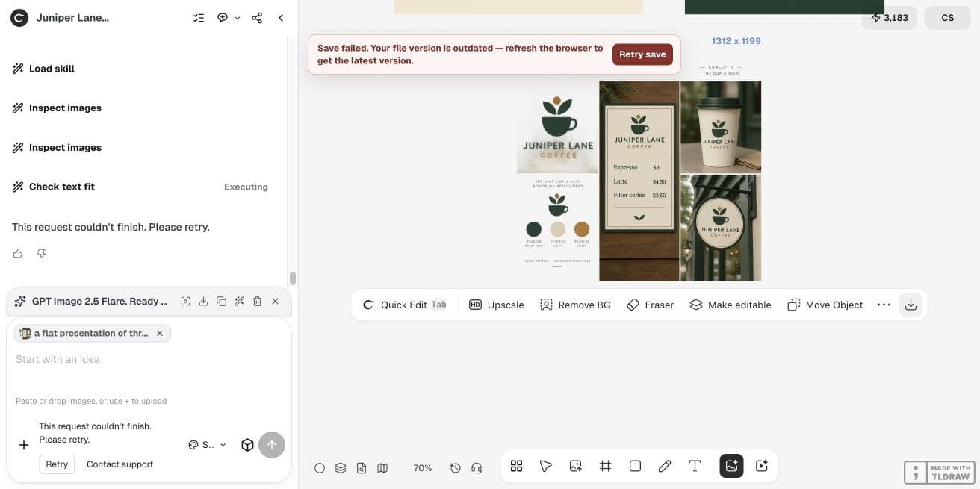This screenshot has height=489, width=980.
Task: Click the Executing status label
Action: (x=246, y=187)
